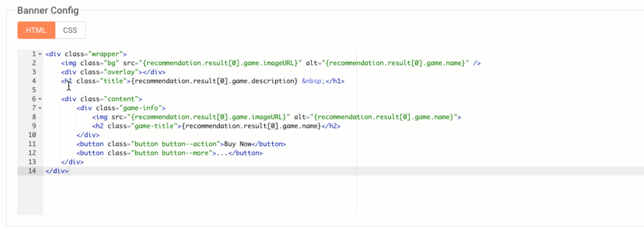This screenshot has height=230, width=644.
Task: Click line number 14 in the gutter
Action: click(x=32, y=171)
